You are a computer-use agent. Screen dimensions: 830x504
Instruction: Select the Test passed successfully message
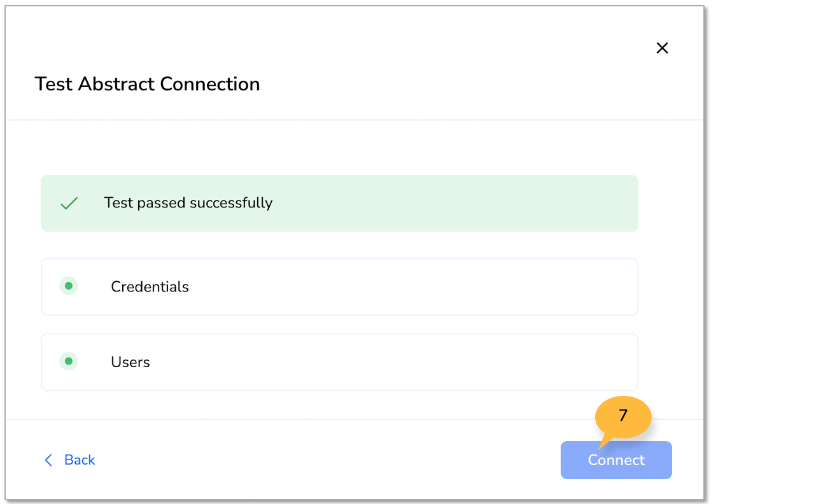(x=188, y=203)
